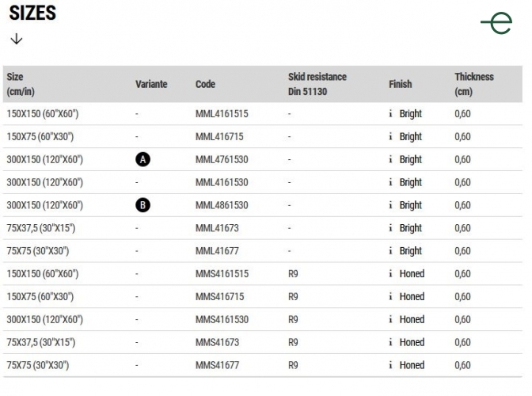Select variant B badge for 300X150
532x396 pixels.
pos(142,205)
